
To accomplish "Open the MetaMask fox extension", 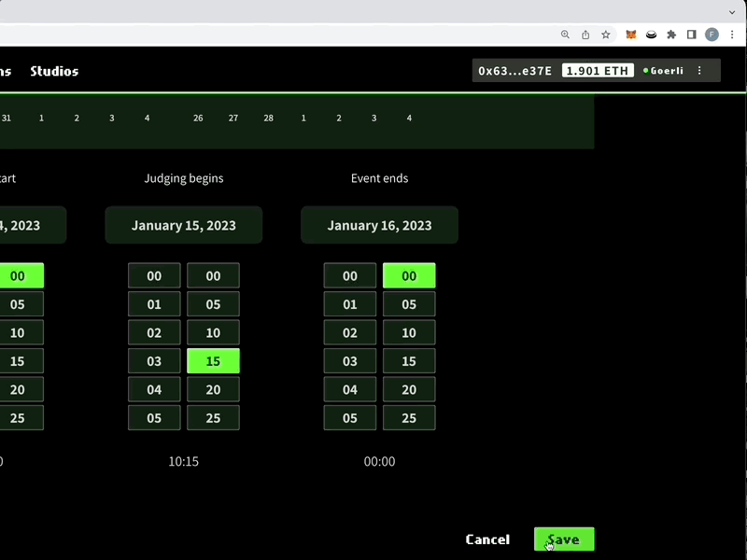I will [631, 35].
